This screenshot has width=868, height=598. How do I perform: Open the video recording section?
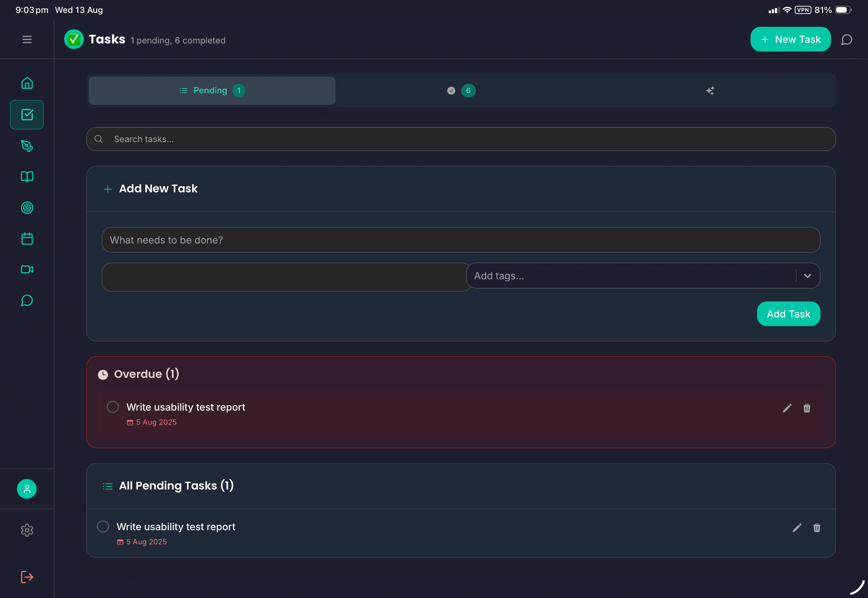(27, 269)
